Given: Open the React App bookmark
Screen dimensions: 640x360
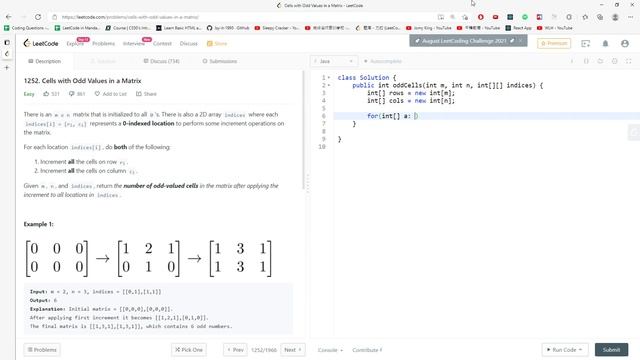Looking at the screenshot, I should point(518,28).
